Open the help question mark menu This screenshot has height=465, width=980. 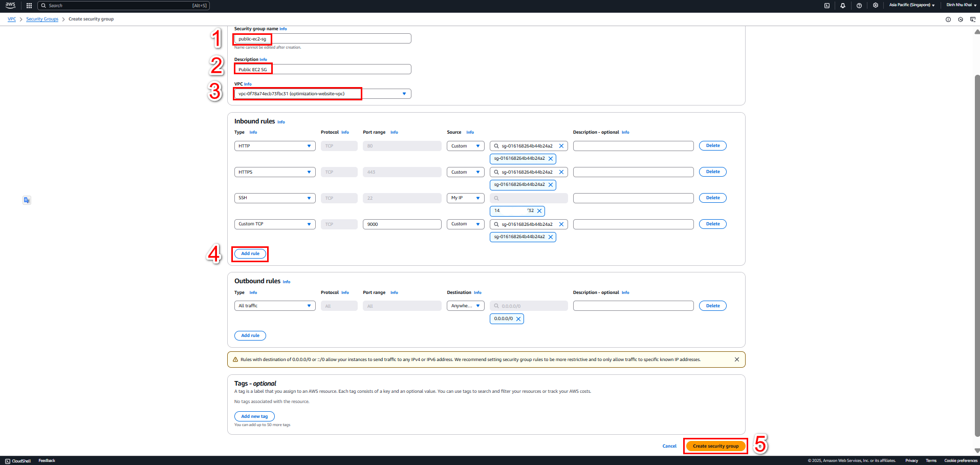859,6
